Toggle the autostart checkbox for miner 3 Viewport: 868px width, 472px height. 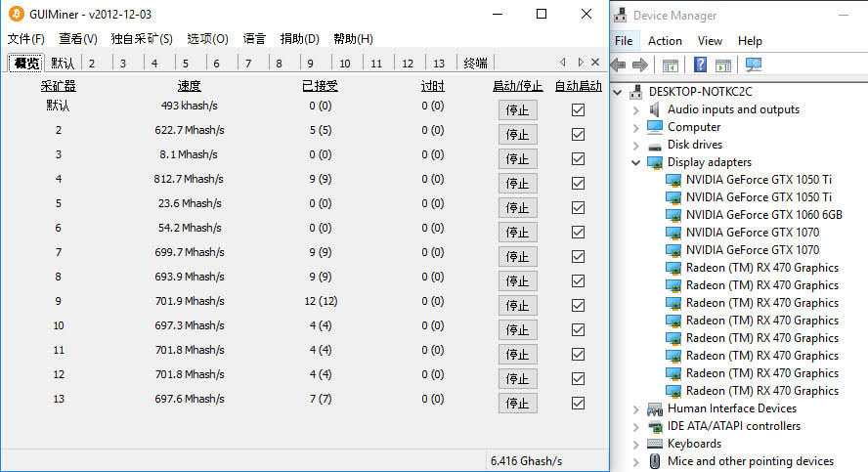point(578,159)
